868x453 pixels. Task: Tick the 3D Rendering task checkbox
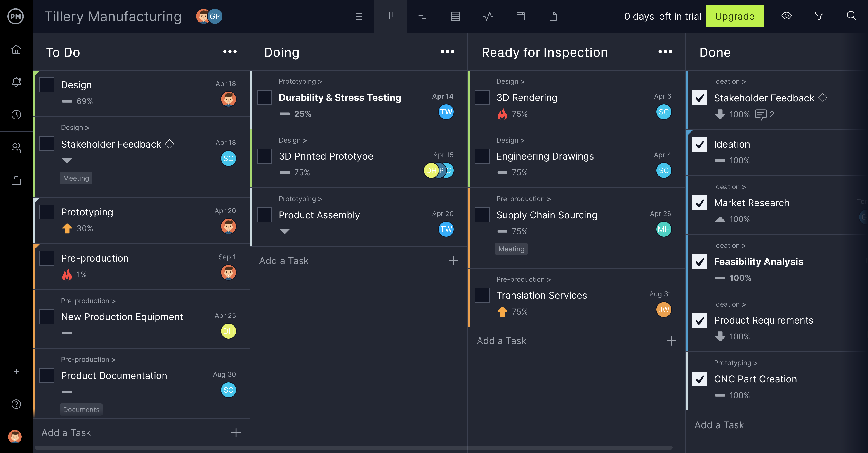(482, 98)
